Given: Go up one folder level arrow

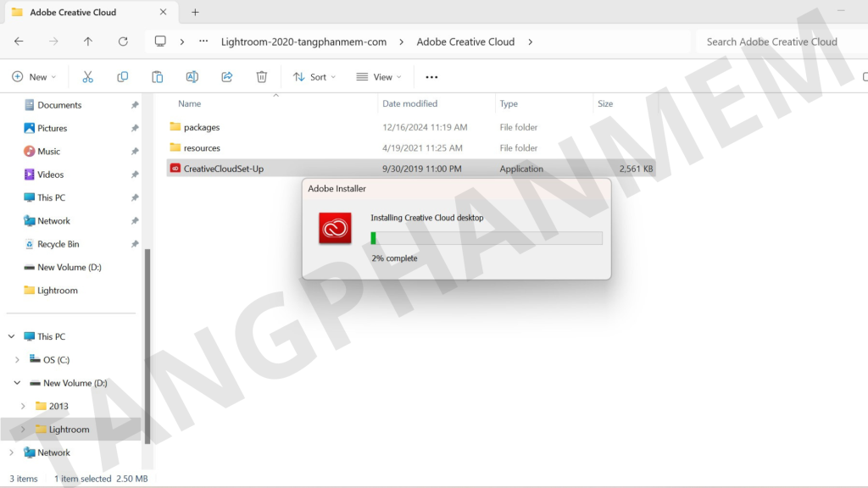Looking at the screenshot, I should [88, 42].
